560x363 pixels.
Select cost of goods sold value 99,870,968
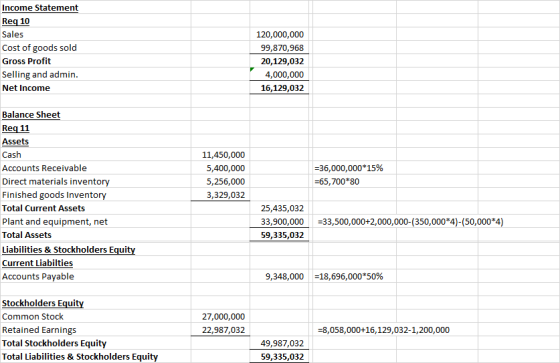click(x=282, y=48)
